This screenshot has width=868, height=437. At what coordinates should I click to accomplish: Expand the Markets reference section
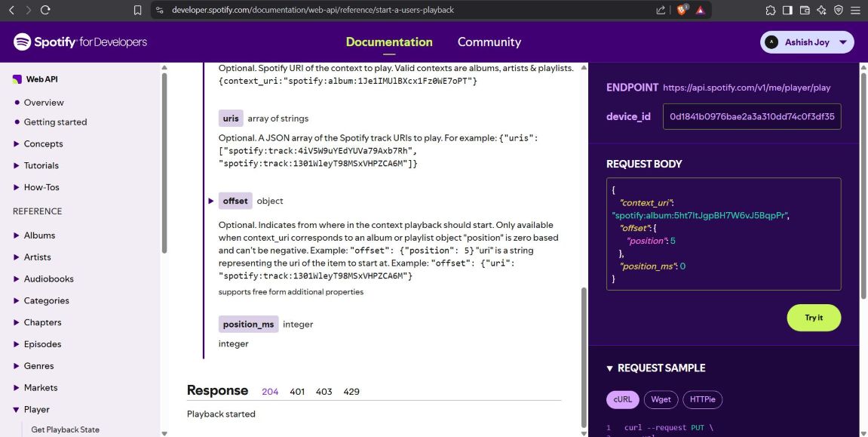pyautogui.click(x=17, y=388)
